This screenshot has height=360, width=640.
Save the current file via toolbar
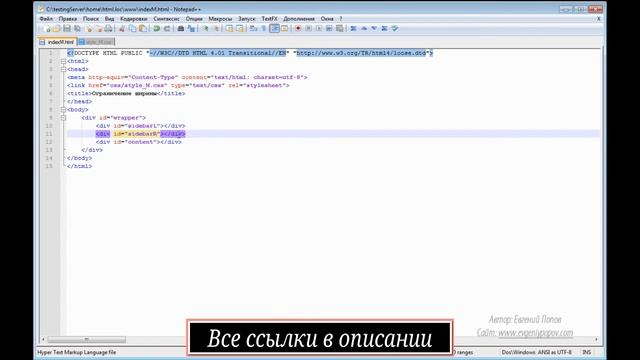67,29
